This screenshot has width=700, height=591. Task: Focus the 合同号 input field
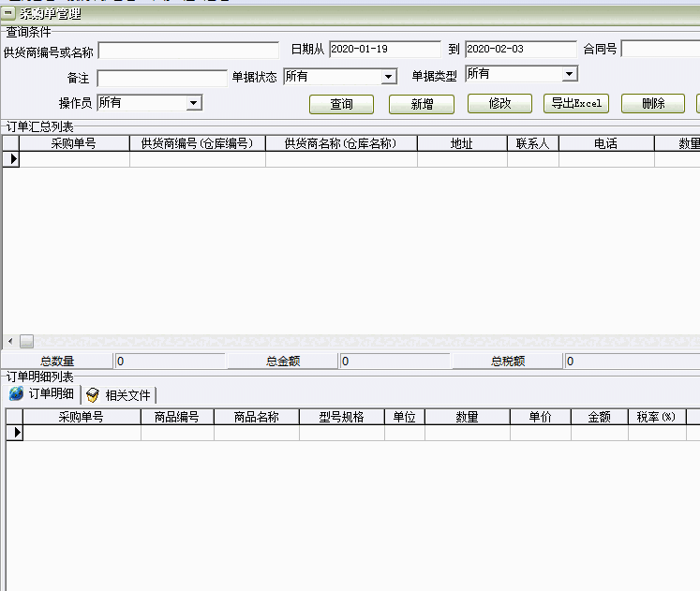pos(661,49)
